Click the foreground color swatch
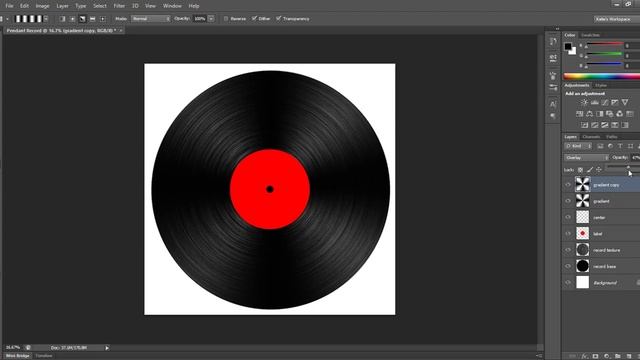640x360 pixels. pyautogui.click(x=568, y=47)
